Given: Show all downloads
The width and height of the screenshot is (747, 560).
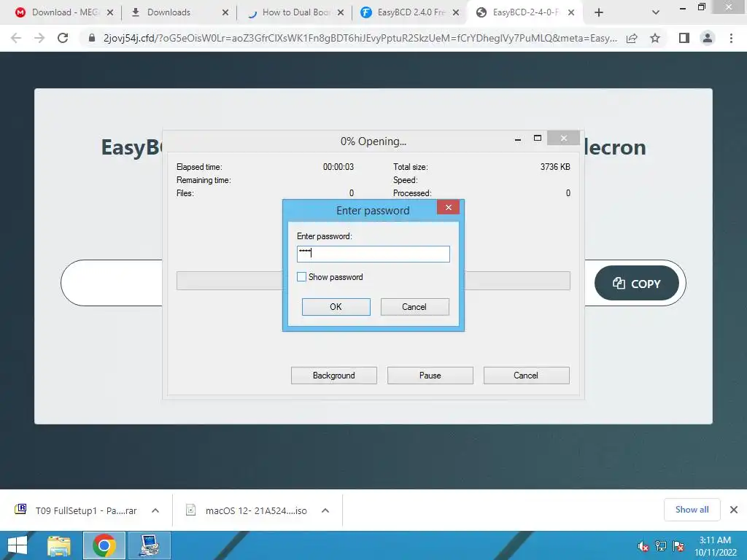Looking at the screenshot, I should click(x=692, y=510).
